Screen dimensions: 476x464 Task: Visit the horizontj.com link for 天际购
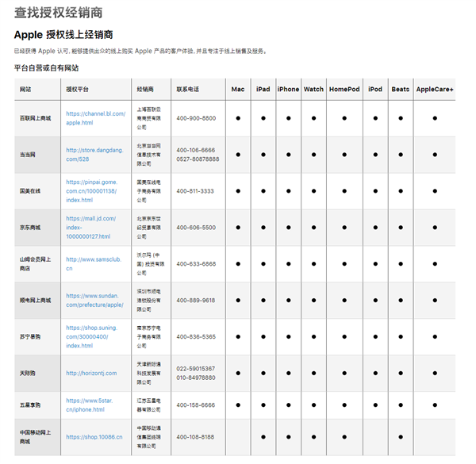tap(91, 373)
